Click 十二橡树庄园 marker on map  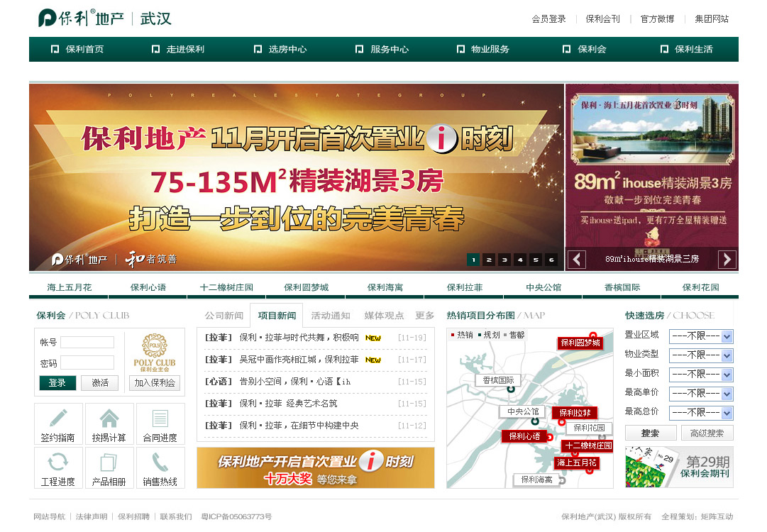[x=588, y=445]
